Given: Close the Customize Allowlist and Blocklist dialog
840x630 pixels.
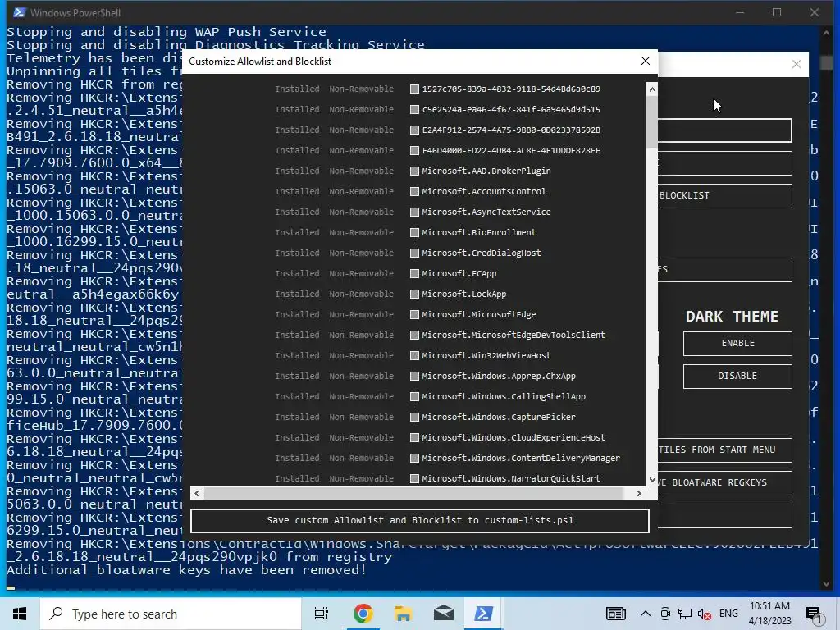Looking at the screenshot, I should pyautogui.click(x=646, y=61).
